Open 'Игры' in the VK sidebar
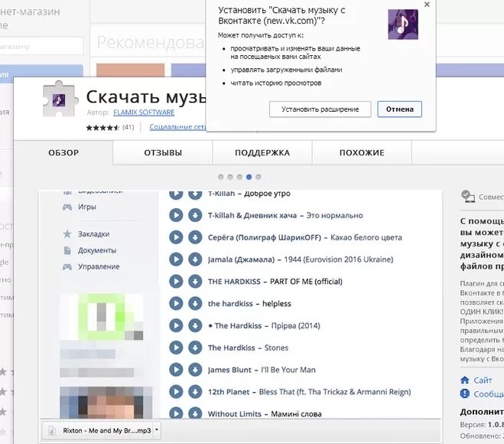Screen dimensions: 504x444 (x=86, y=207)
